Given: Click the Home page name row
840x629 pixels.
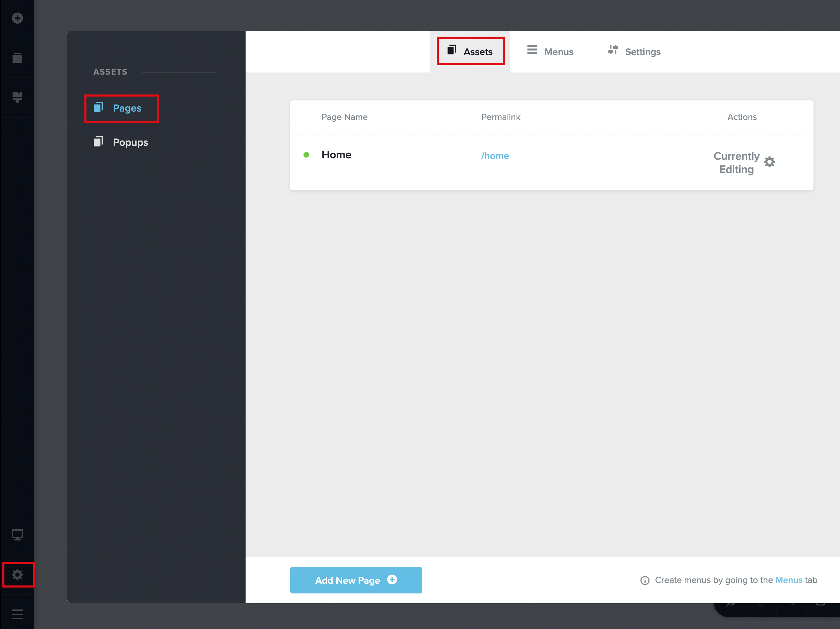Looking at the screenshot, I should [x=336, y=155].
